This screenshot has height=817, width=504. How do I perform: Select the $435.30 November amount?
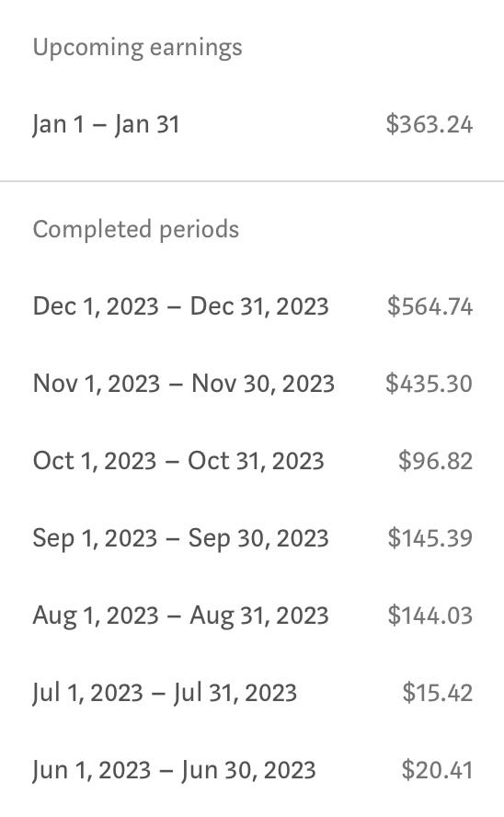pyautogui.click(x=429, y=384)
